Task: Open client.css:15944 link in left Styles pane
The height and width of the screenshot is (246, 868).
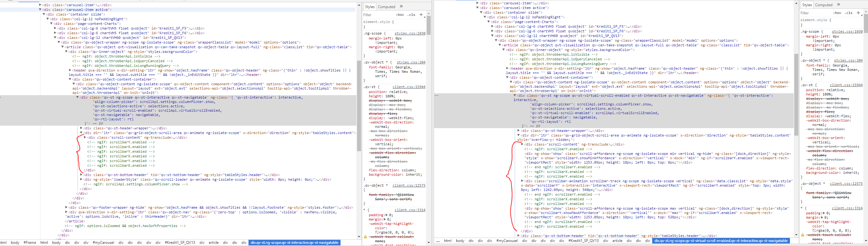Action: coord(409,87)
